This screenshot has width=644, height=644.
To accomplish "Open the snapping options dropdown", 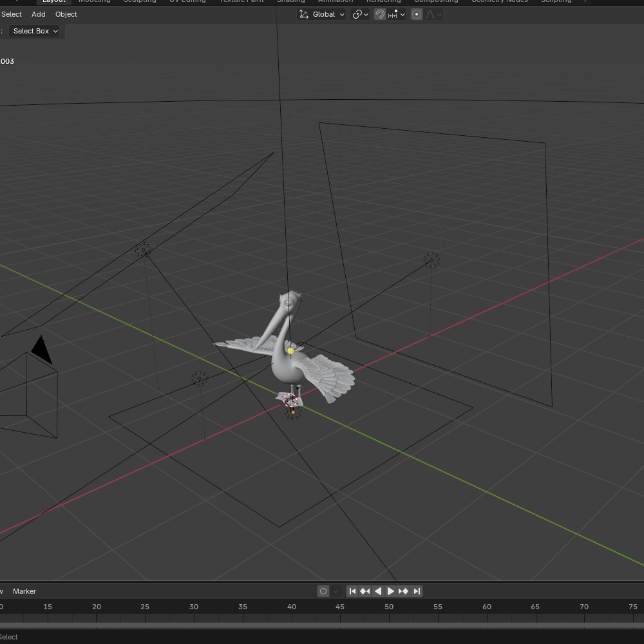I will [x=396, y=14].
